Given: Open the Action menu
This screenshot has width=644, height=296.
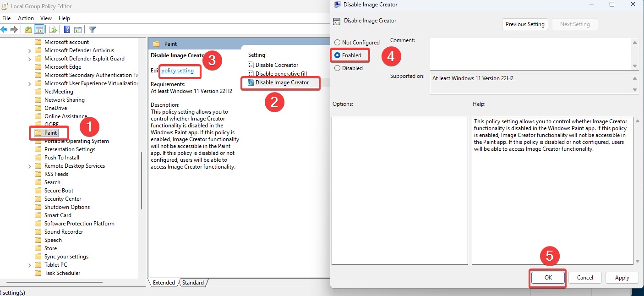Looking at the screenshot, I should click(26, 18).
